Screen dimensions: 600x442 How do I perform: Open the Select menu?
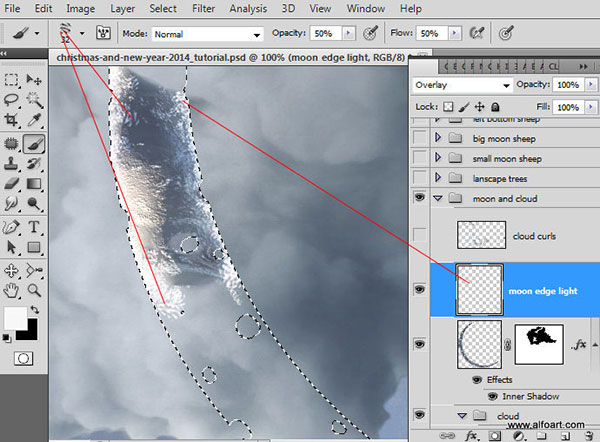point(163,8)
